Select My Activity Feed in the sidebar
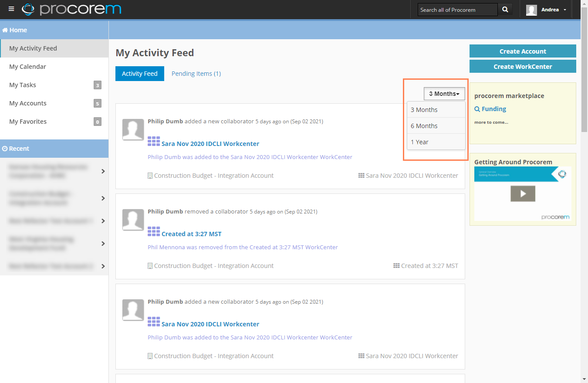This screenshot has height=383, width=588. pyautogui.click(x=54, y=48)
